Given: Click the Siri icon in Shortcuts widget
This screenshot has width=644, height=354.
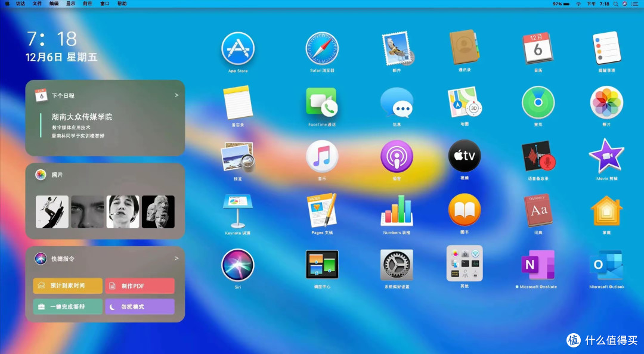Looking at the screenshot, I should 41,258.
